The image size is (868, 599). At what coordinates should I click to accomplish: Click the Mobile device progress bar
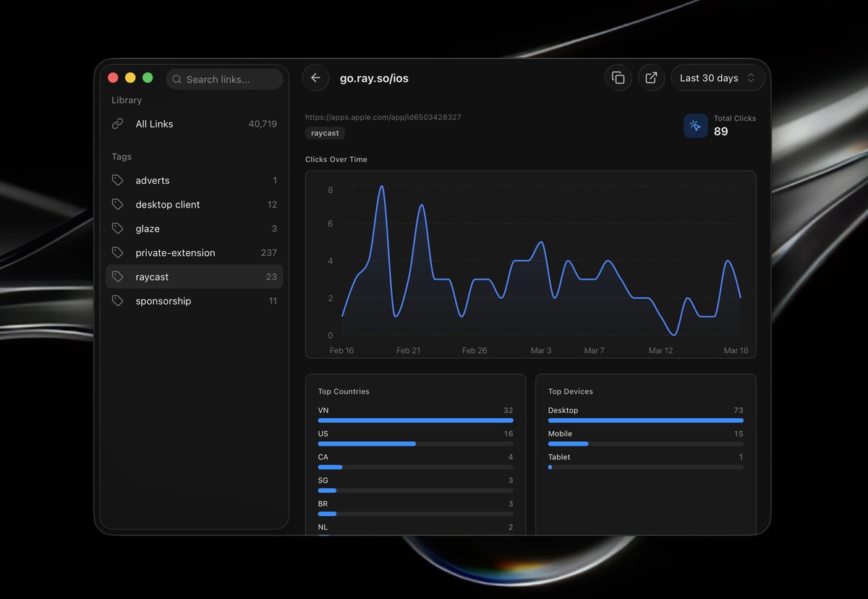pos(646,443)
